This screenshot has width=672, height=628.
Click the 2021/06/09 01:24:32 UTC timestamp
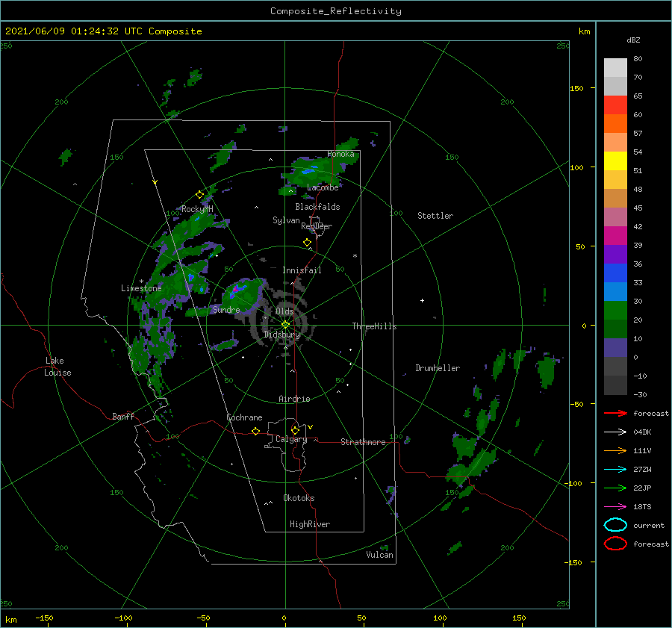(x=103, y=31)
